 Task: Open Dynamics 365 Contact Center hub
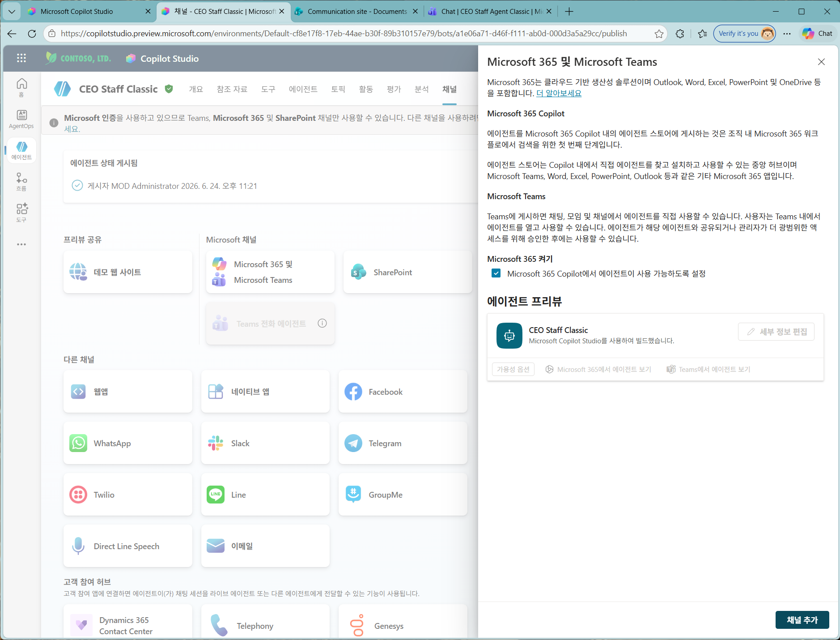coord(128,621)
